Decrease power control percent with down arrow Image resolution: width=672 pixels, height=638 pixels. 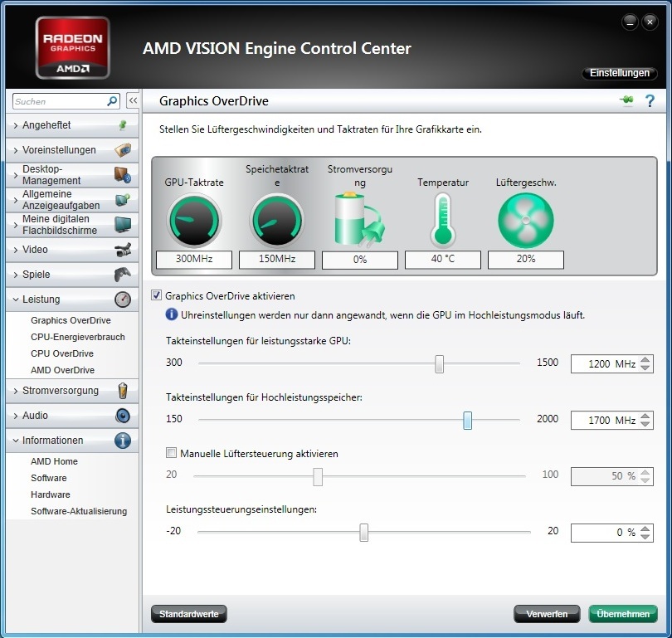645,537
